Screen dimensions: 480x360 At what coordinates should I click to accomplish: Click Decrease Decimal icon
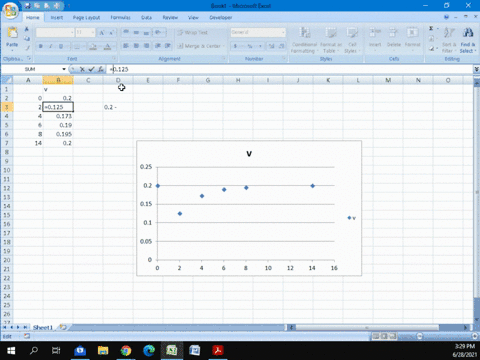[282, 46]
